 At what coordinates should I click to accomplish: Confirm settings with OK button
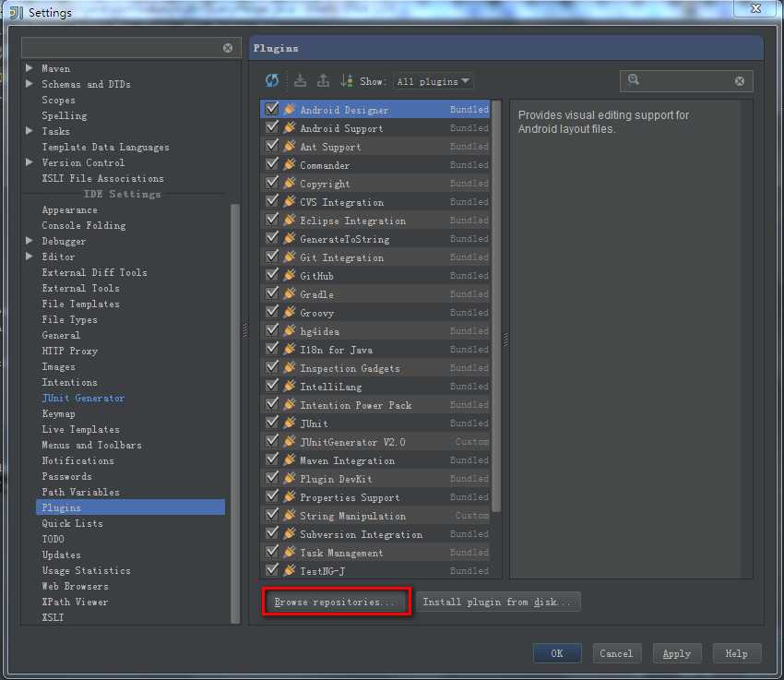[x=557, y=653]
